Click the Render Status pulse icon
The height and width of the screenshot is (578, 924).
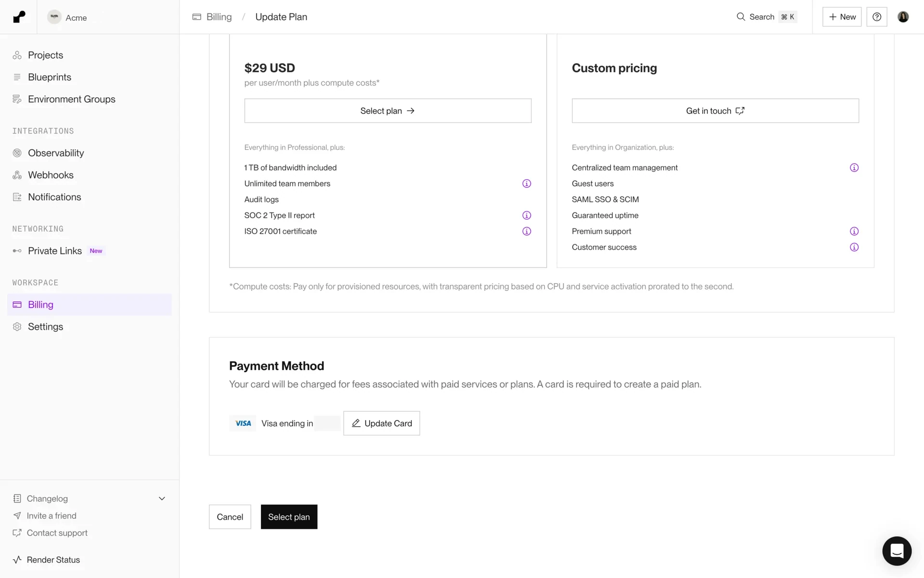[x=17, y=560]
